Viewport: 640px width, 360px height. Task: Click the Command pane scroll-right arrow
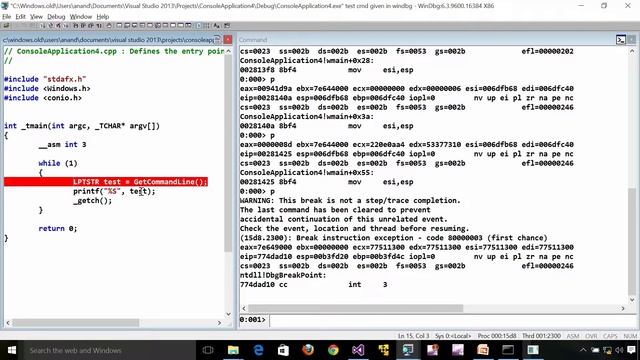[623, 308]
